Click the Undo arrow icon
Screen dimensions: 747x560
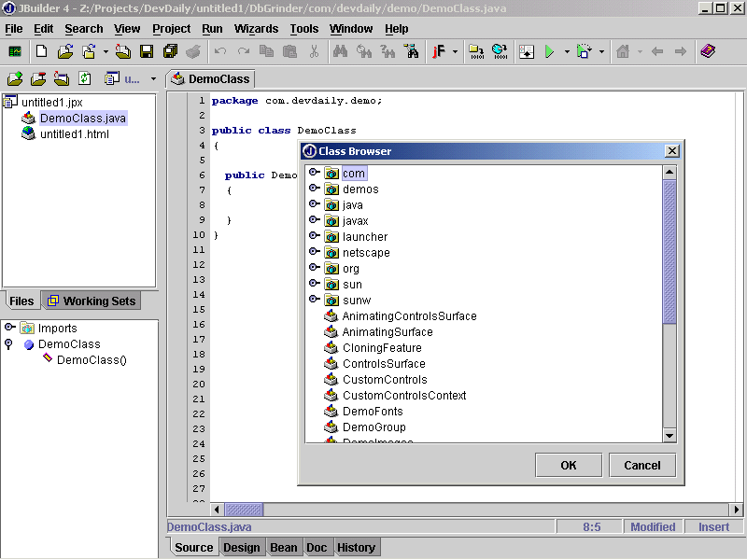coord(219,51)
